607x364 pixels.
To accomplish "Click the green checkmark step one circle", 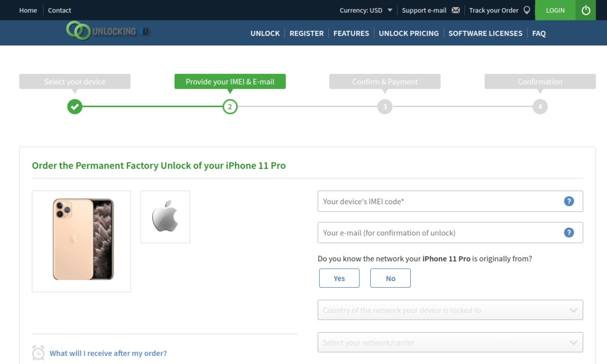I will (x=74, y=107).
